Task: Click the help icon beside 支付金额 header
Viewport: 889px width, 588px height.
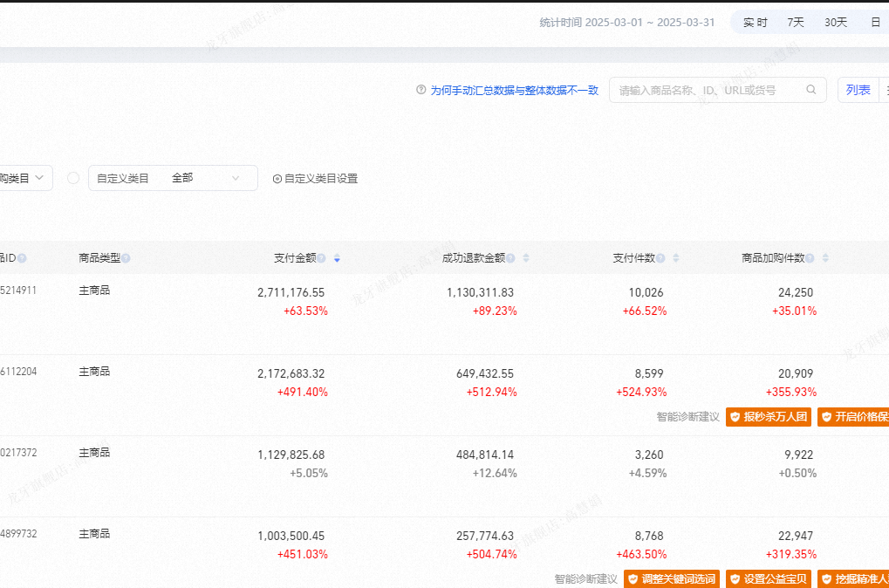Action: point(322,258)
